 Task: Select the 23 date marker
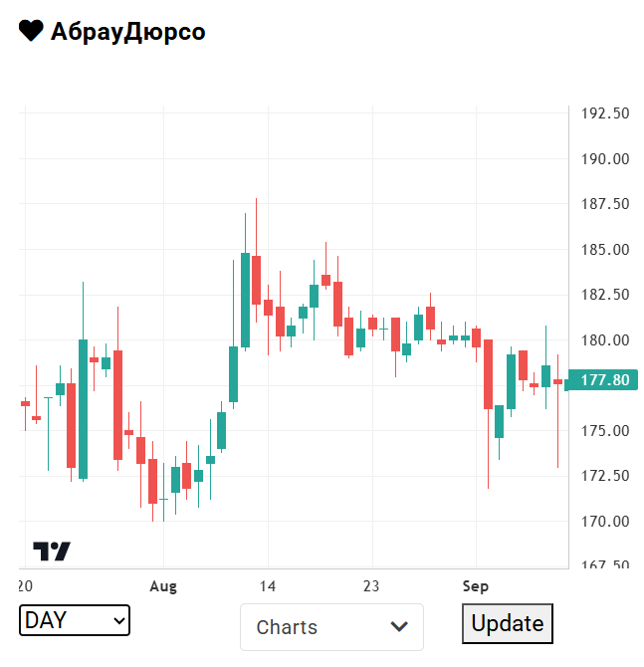[372, 585]
